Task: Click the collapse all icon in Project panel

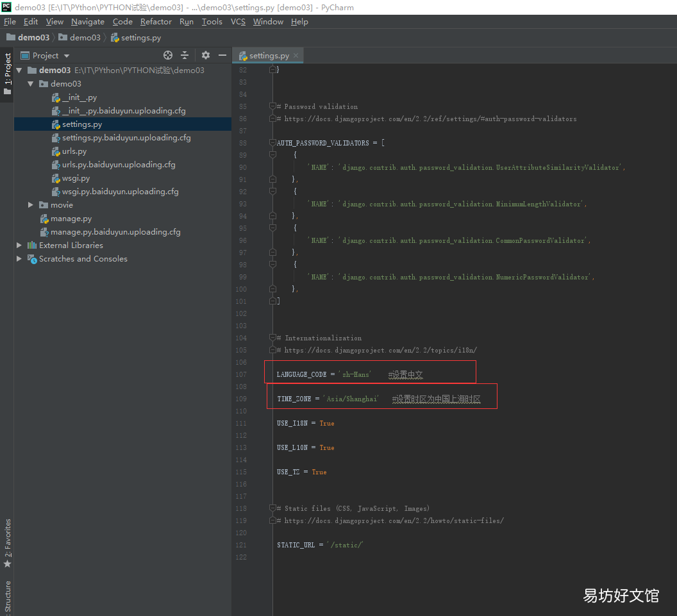Action: click(185, 55)
